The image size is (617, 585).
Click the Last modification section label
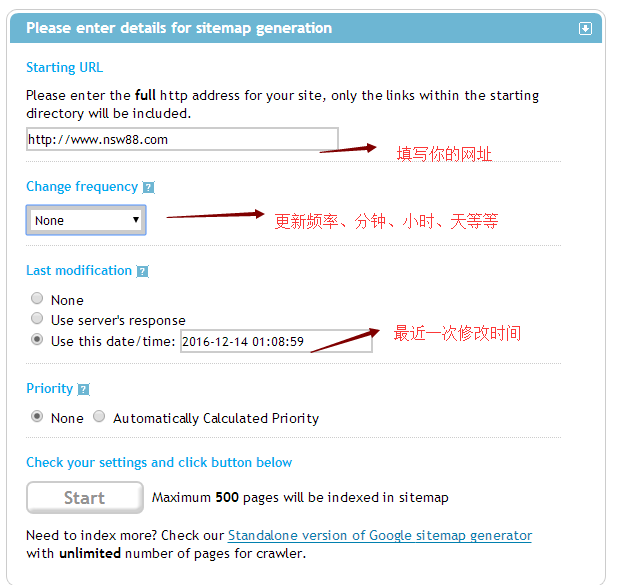(x=79, y=271)
